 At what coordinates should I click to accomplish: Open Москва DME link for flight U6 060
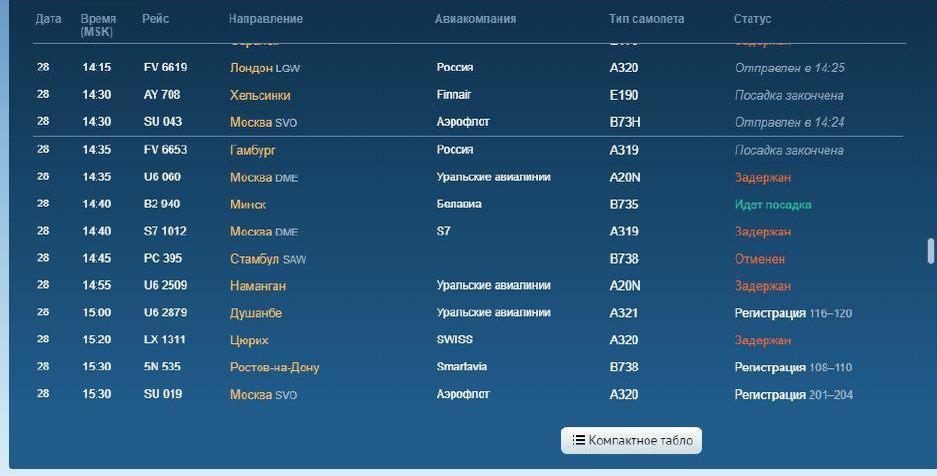pyautogui.click(x=264, y=177)
